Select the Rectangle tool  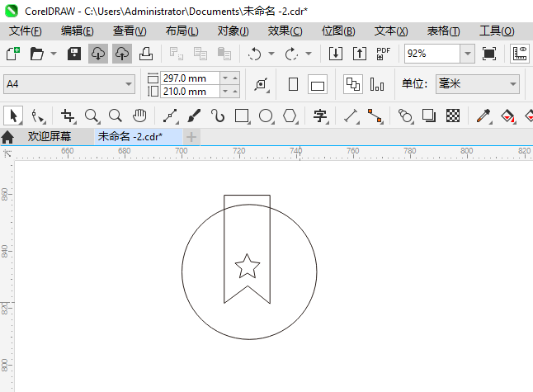243,116
